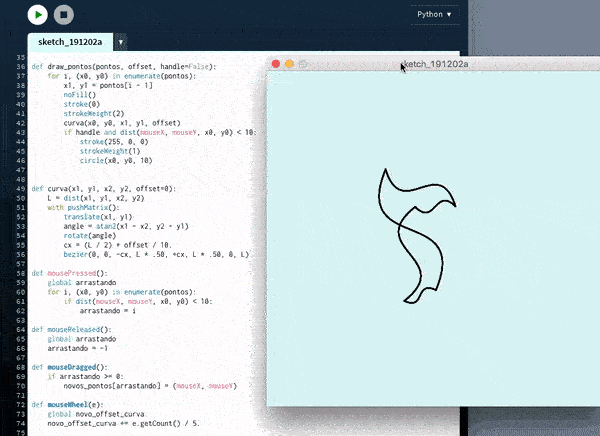Click line number 35 in the gutter
The width and height of the screenshot is (600, 436).
[22, 67]
